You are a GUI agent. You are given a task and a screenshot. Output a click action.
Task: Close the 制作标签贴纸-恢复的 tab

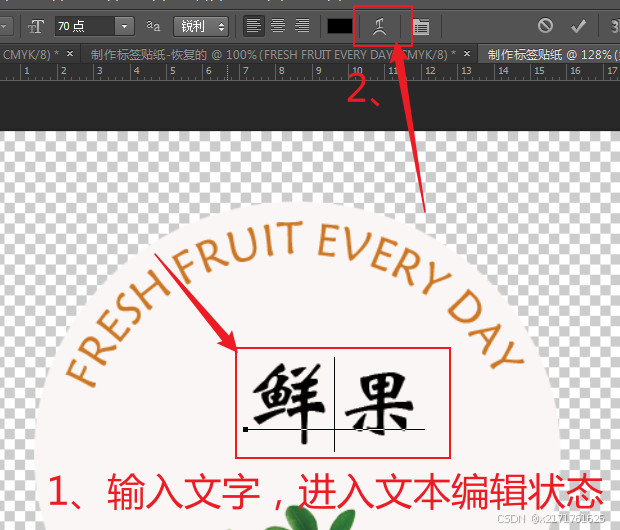pyautogui.click(x=467, y=53)
